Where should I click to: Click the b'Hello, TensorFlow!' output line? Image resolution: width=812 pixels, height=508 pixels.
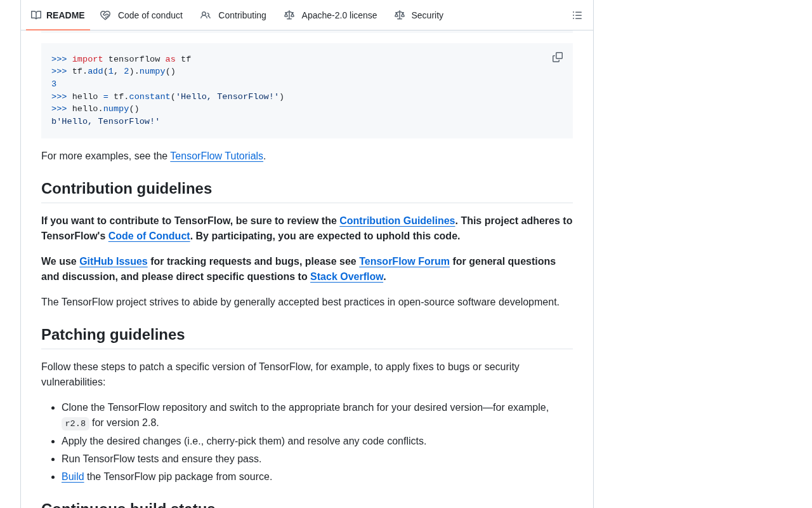[x=106, y=121]
